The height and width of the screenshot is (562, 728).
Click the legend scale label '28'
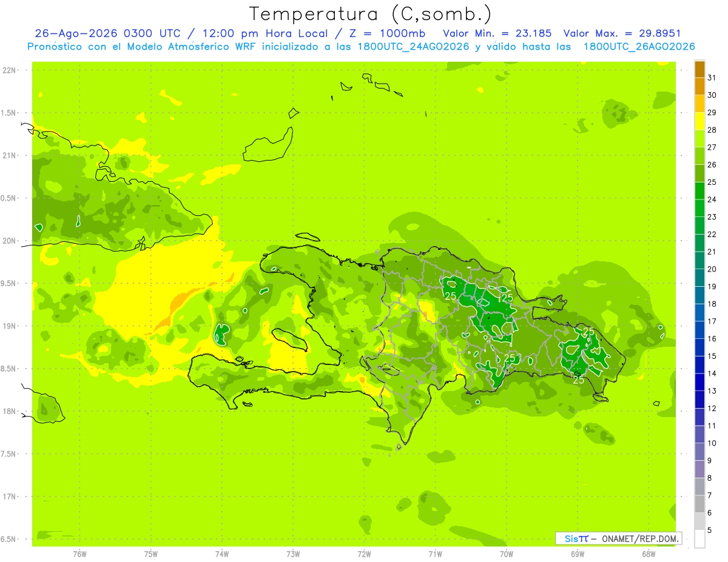[712, 130]
